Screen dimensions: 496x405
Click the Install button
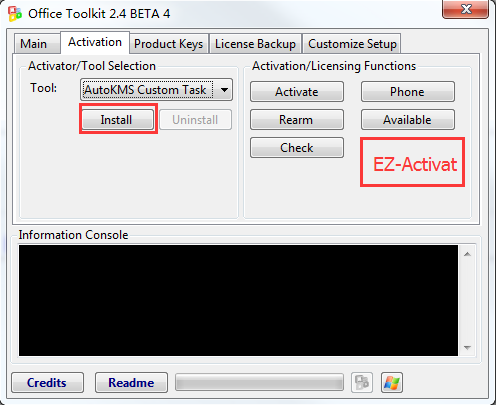118,119
